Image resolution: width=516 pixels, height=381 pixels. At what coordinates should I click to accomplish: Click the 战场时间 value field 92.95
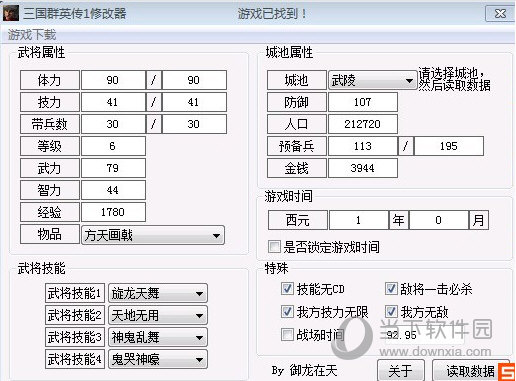click(x=424, y=334)
